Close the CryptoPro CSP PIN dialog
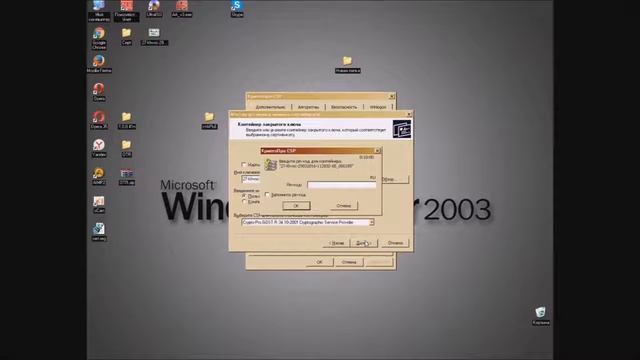This screenshot has width=640, height=360. coord(378,151)
